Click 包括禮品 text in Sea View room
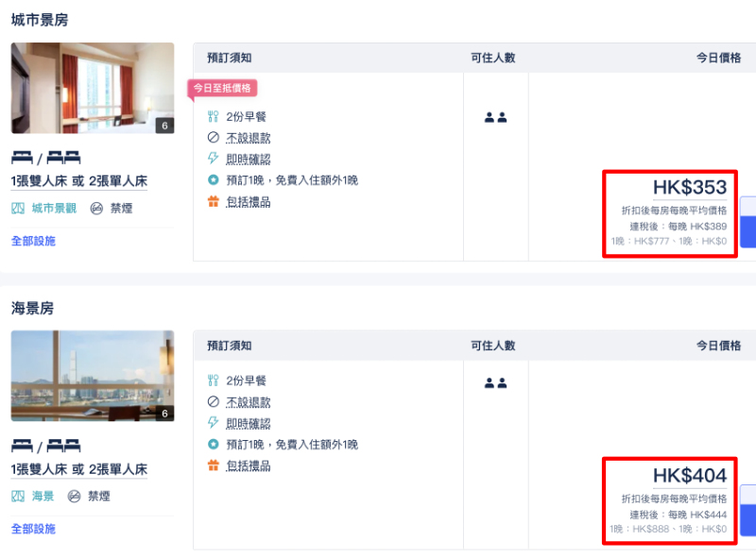 point(249,465)
